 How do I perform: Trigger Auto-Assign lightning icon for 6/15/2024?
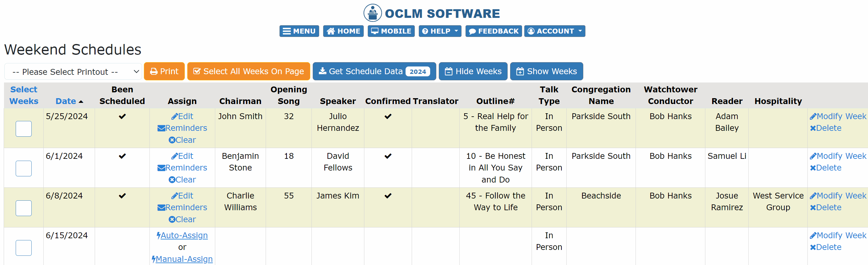click(x=158, y=235)
